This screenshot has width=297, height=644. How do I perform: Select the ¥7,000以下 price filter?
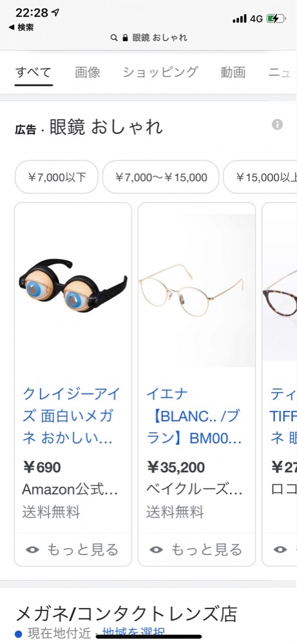pyautogui.click(x=57, y=177)
